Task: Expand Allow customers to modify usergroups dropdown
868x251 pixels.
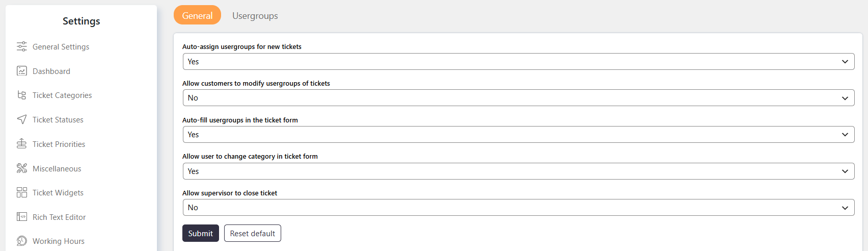Action: (519, 98)
